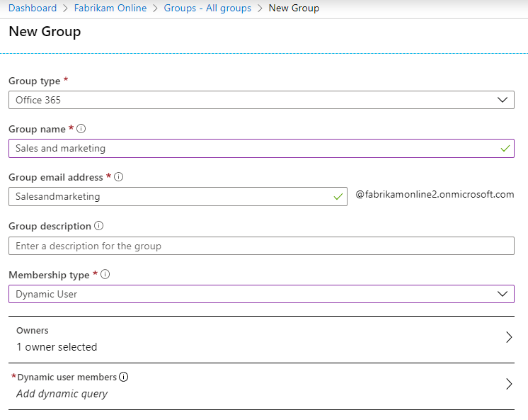This screenshot has width=528, height=420.
Task: Click Add dynamic query link
Action: pyautogui.click(x=62, y=393)
